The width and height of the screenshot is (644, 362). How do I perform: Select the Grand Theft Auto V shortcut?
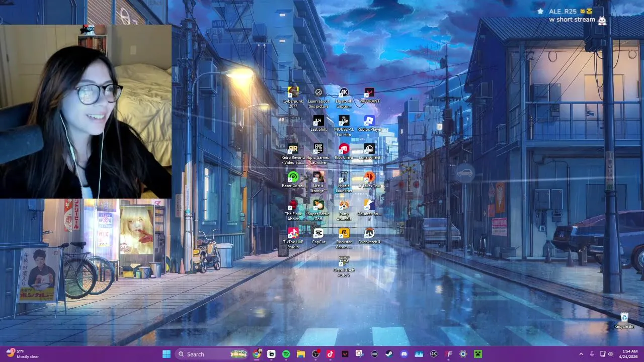[x=344, y=266]
